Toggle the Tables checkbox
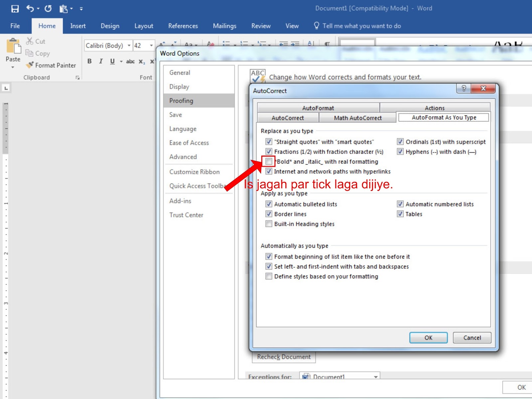This screenshot has height=399, width=532. click(x=400, y=214)
